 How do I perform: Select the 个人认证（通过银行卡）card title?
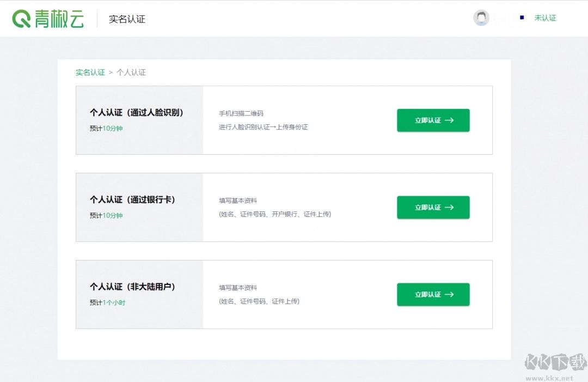[x=134, y=200]
